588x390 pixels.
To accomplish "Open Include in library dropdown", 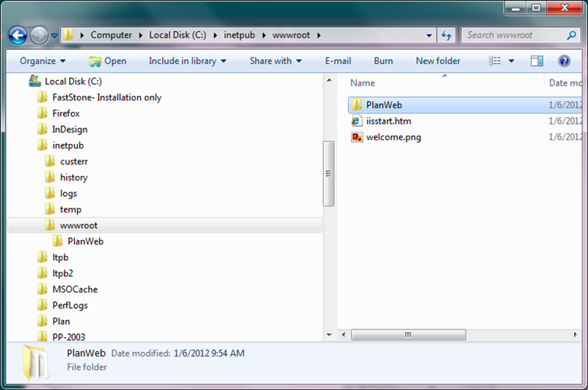I will click(x=188, y=61).
